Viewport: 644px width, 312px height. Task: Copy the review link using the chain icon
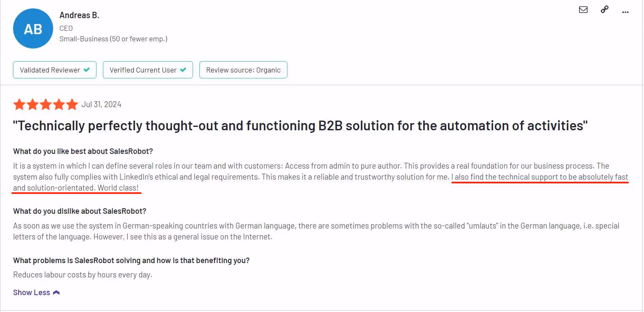(604, 9)
